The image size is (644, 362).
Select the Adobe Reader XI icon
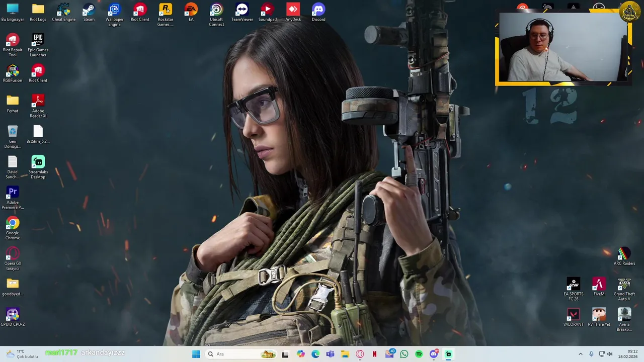click(38, 107)
